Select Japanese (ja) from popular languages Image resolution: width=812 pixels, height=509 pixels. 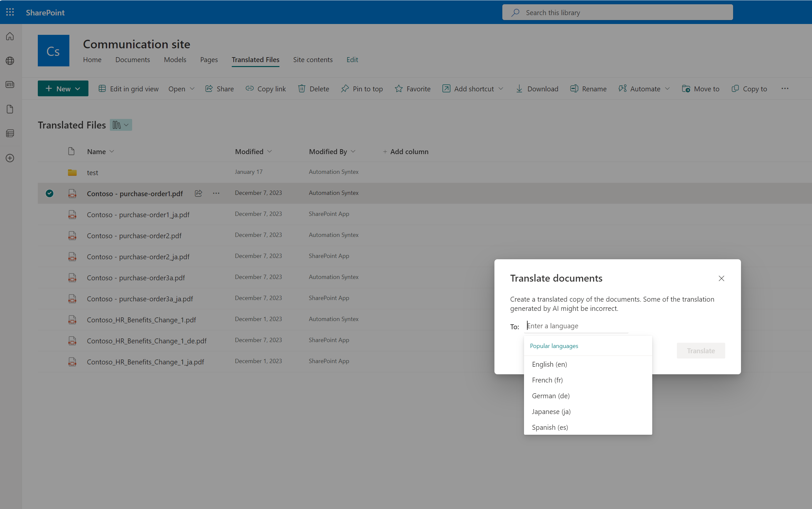coord(551,411)
